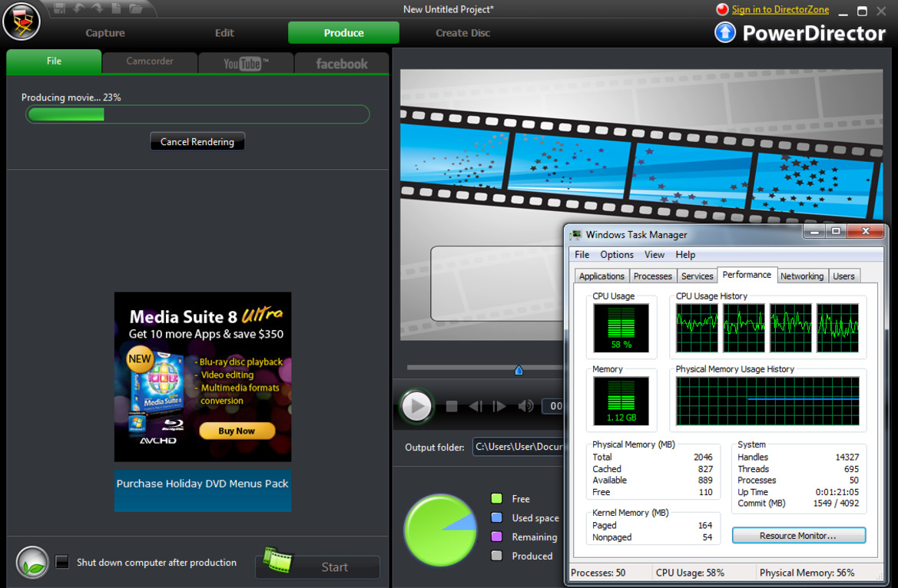Click the gray Produced color swatch

[496, 555]
